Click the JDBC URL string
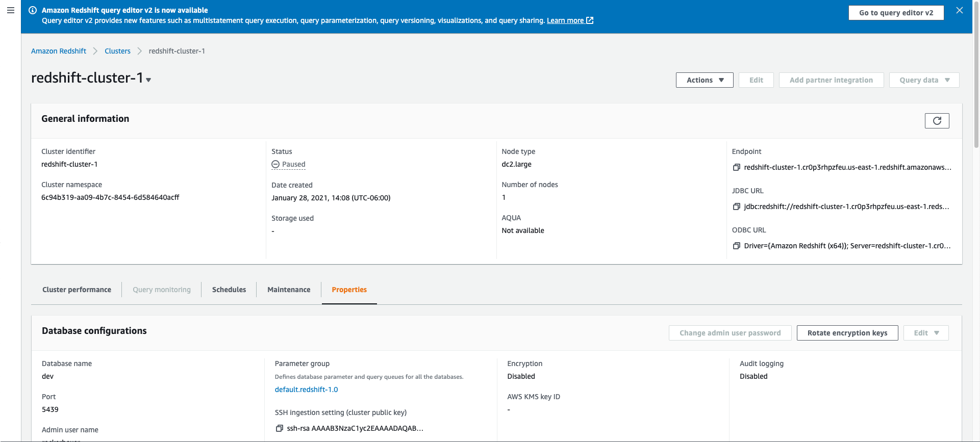The image size is (980, 442). 846,206
